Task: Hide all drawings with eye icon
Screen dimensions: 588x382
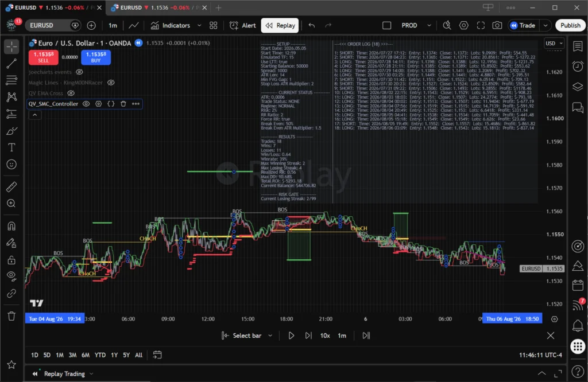Action: point(11,276)
